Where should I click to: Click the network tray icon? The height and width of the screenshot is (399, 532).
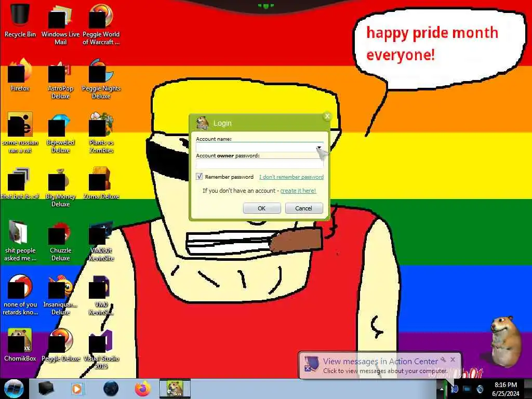pyautogui.click(x=467, y=389)
